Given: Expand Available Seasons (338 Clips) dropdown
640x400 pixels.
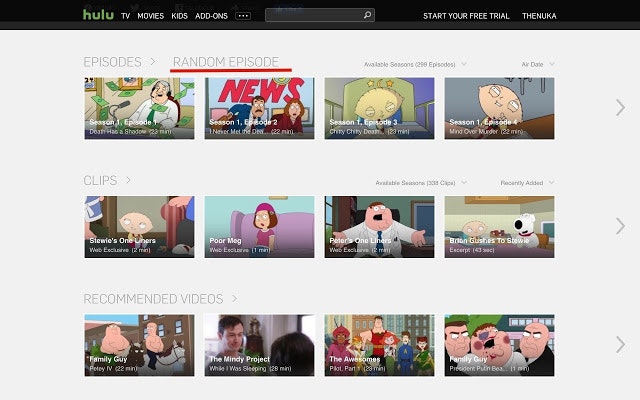Looking at the screenshot, I should click(x=421, y=183).
